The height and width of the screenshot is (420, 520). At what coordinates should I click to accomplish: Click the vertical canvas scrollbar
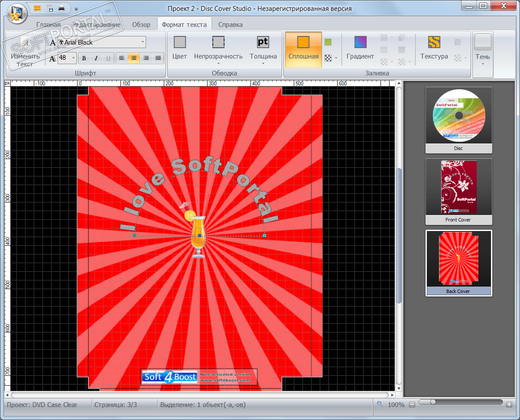(399, 235)
